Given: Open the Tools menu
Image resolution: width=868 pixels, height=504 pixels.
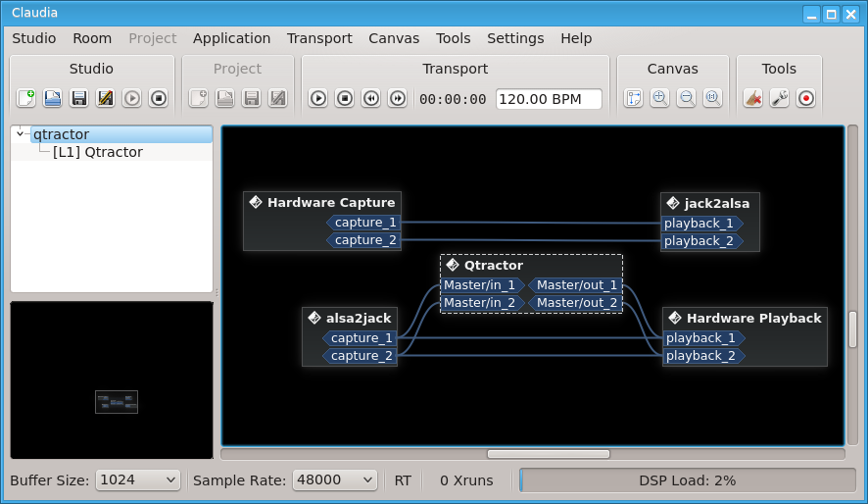Looking at the screenshot, I should (x=453, y=38).
